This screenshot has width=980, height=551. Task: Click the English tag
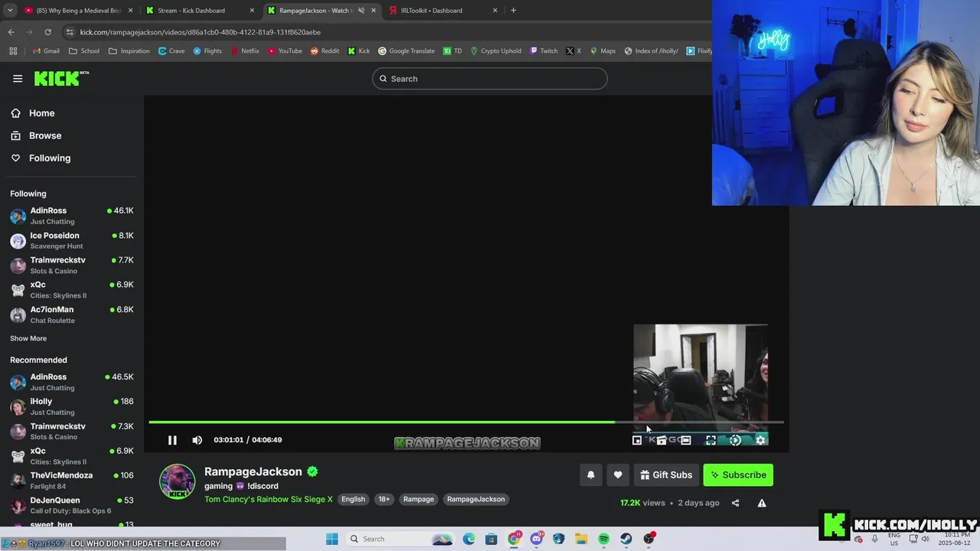coord(353,499)
